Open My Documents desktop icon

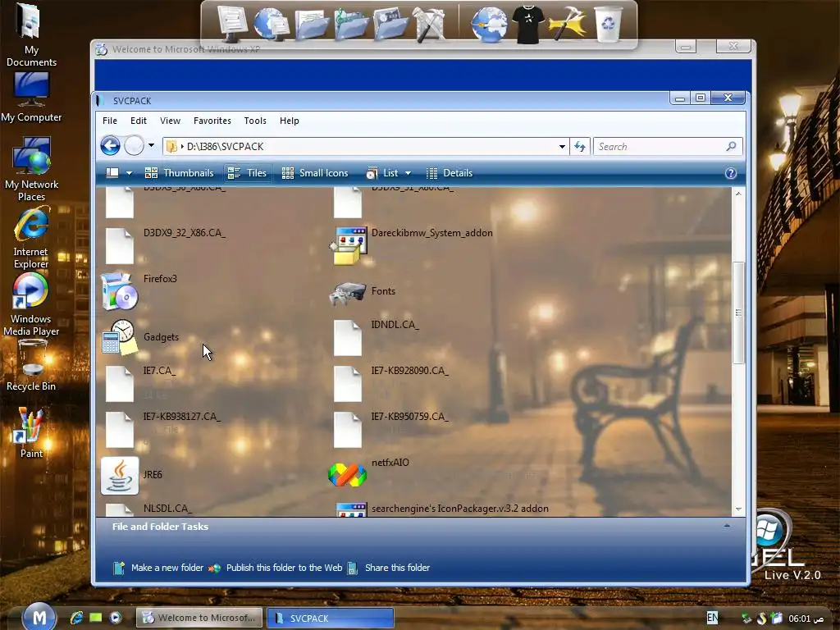coord(31,35)
